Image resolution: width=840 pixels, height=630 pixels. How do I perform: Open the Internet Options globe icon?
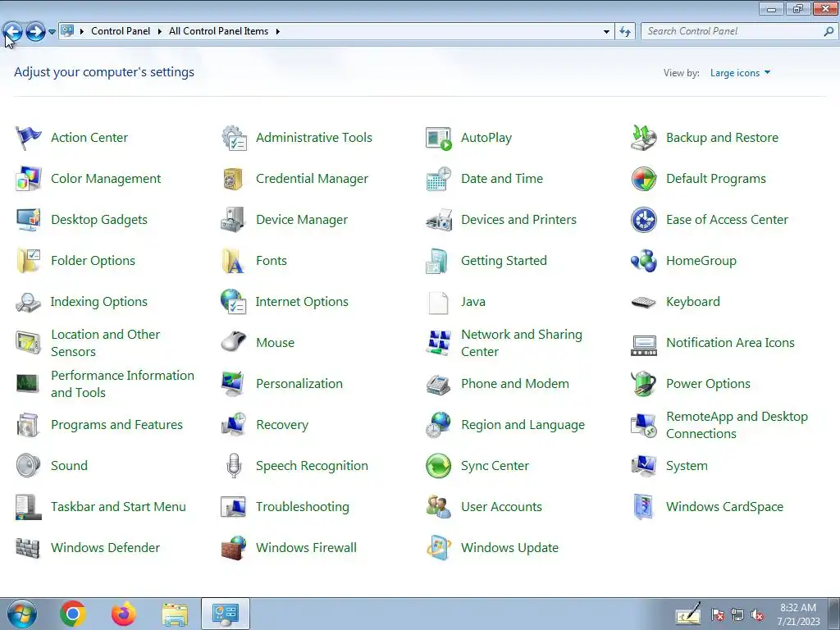[x=233, y=302]
